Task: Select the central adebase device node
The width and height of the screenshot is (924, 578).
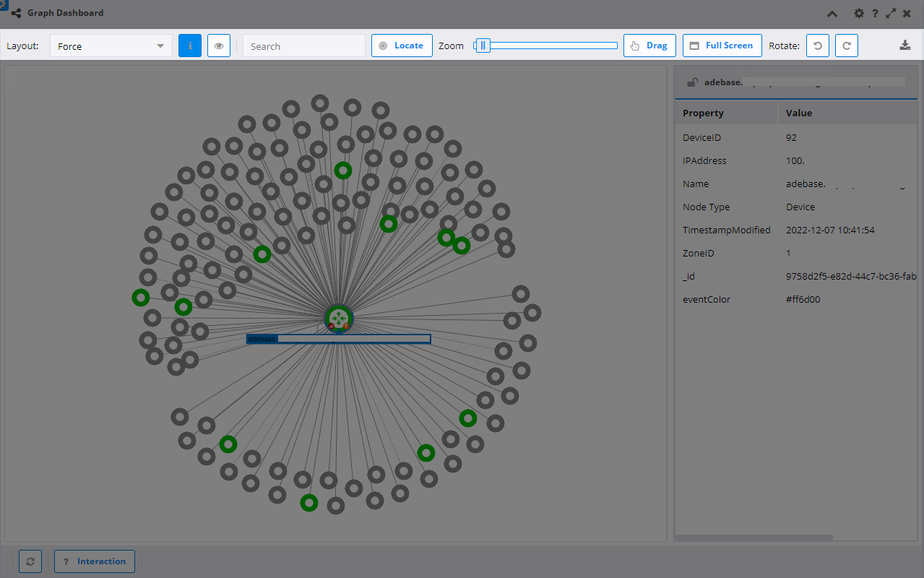Action: tap(339, 319)
